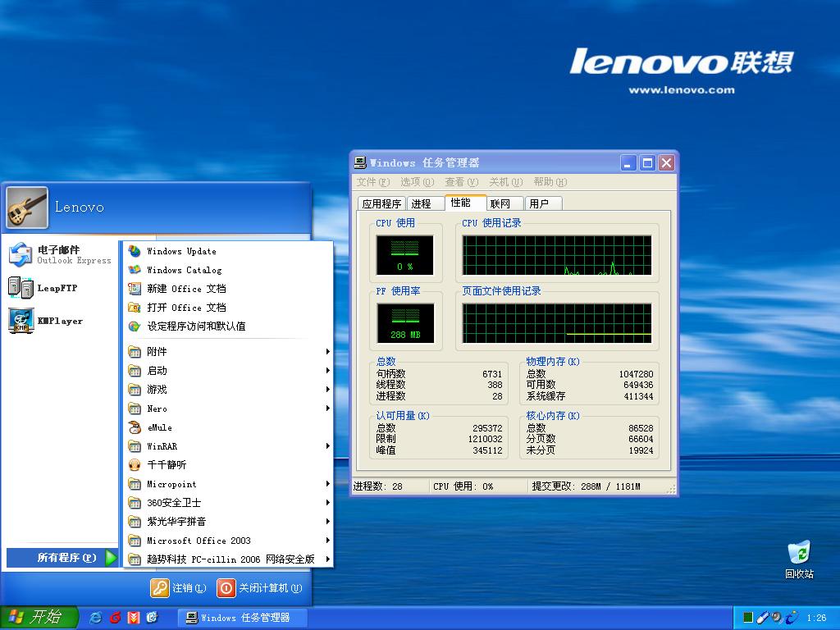Open 趋势科技 PC-cillin 2006 folder icon
This screenshot has width=840, height=630.
coord(135,559)
